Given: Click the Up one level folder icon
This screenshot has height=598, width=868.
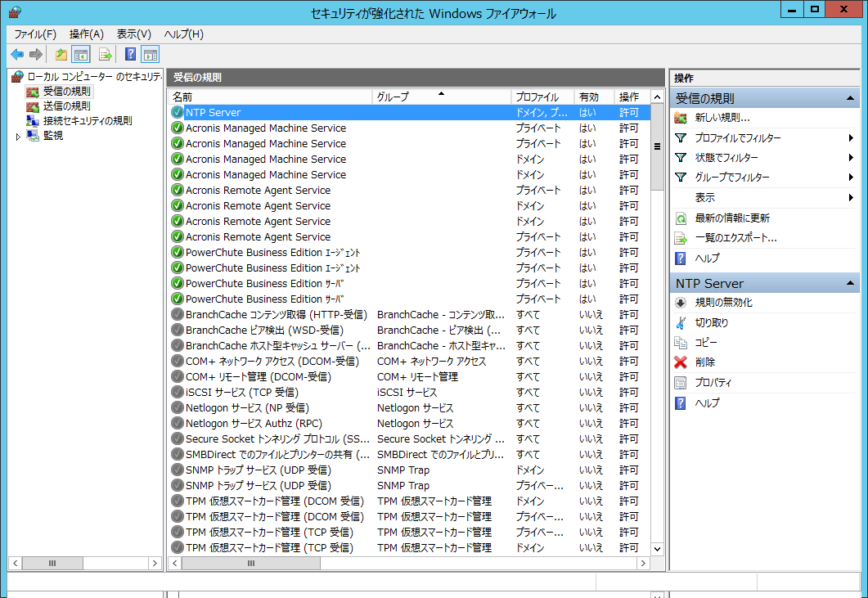Looking at the screenshot, I should pos(61,55).
